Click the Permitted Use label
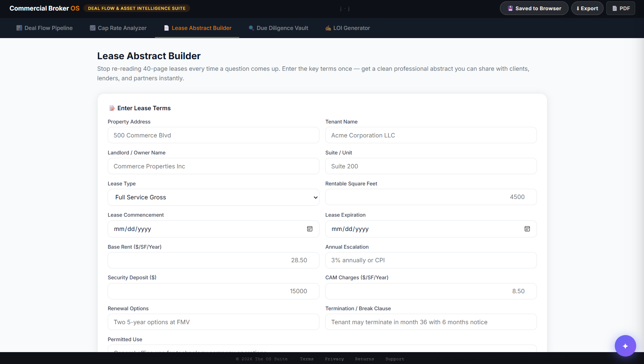The image size is (644, 364). [x=125, y=340]
